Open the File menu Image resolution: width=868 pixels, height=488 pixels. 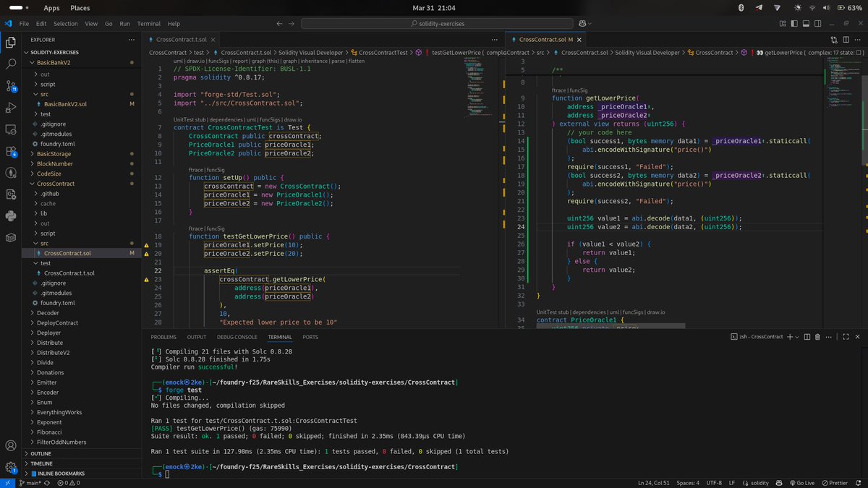[x=24, y=24]
